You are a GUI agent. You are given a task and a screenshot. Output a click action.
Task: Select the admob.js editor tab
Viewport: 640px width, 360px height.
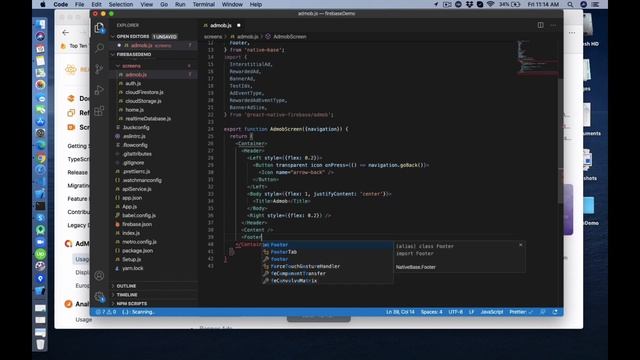click(221, 25)
